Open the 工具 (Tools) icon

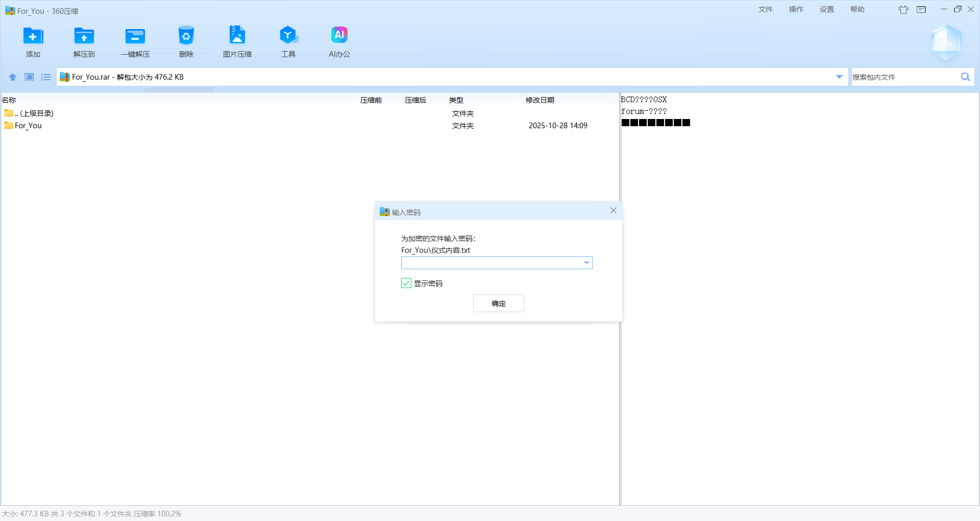288,36
